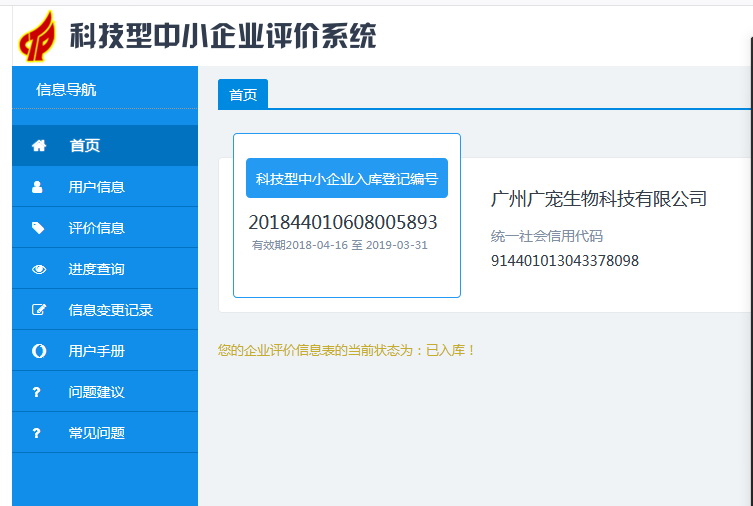753x506 pixels.
Task: Click the 统一社会信用代码 label
Action: [x=547, y=236]
